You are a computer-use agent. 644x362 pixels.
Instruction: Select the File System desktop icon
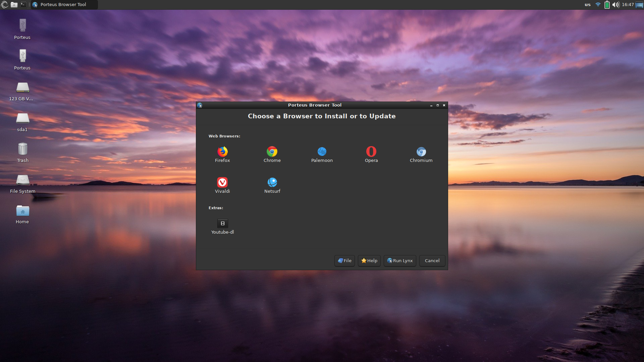coord(22,184)
